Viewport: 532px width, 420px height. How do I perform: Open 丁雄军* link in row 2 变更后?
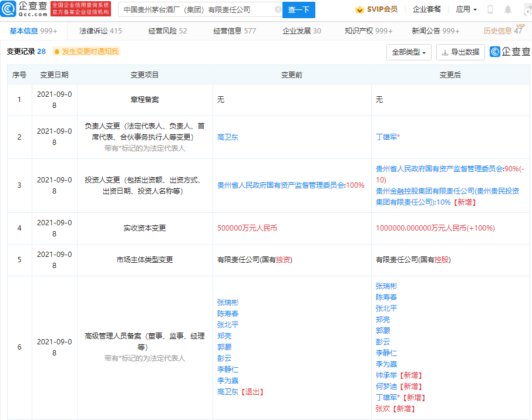pos(388,137)
